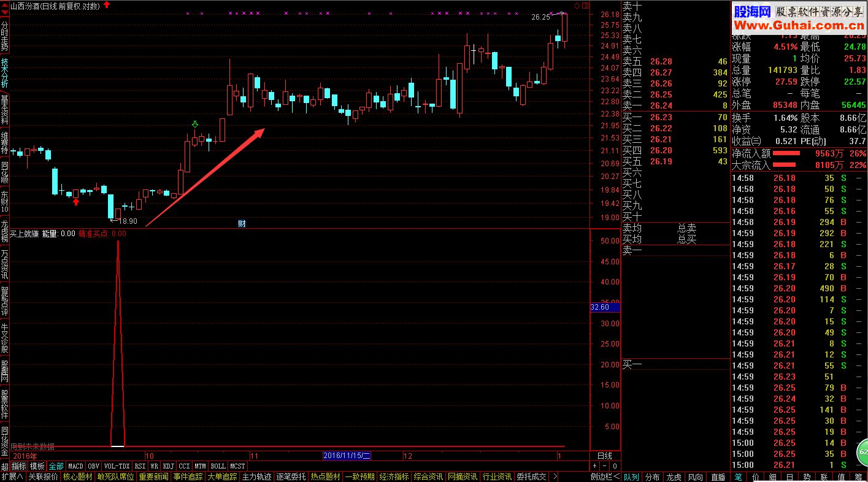Select the 筹 chip distribution tab
The width and height of the screenshot is (868, 482).
[x=858, y=477]
